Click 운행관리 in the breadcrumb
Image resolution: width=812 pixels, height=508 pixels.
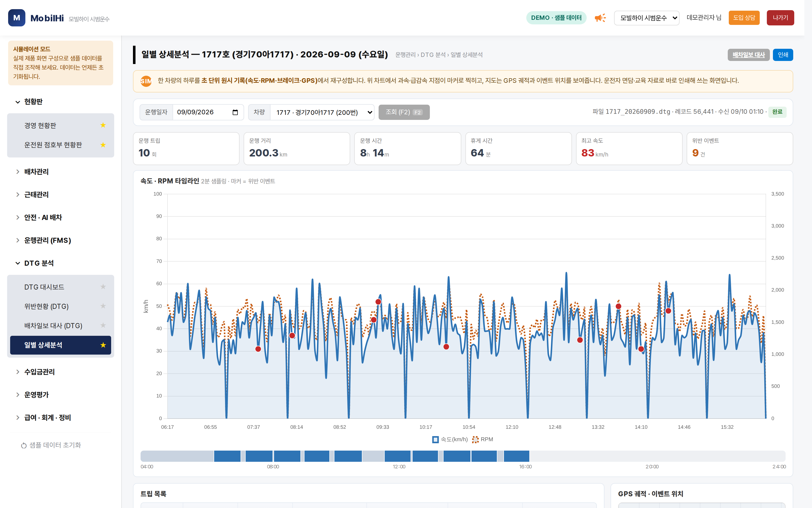[405, 55]
